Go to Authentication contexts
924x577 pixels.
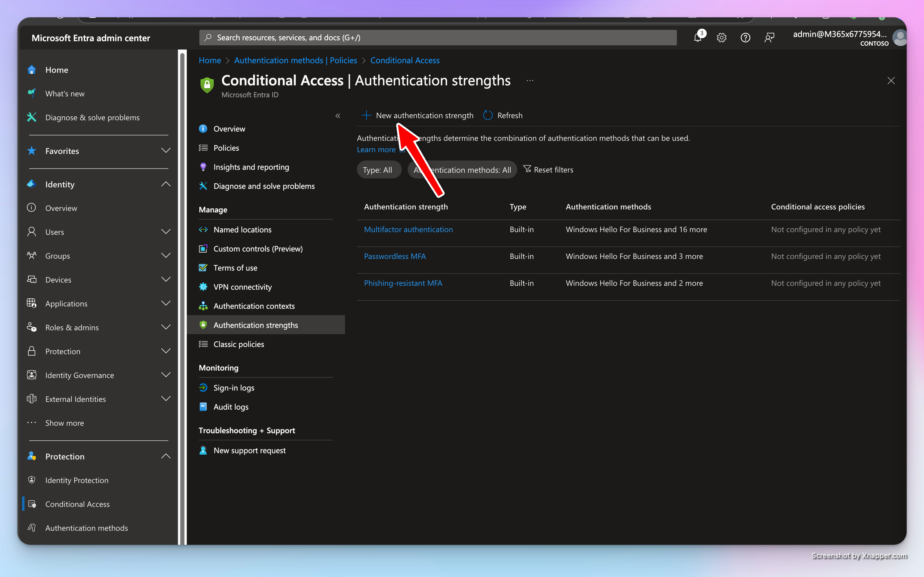(x=254, y=306)
